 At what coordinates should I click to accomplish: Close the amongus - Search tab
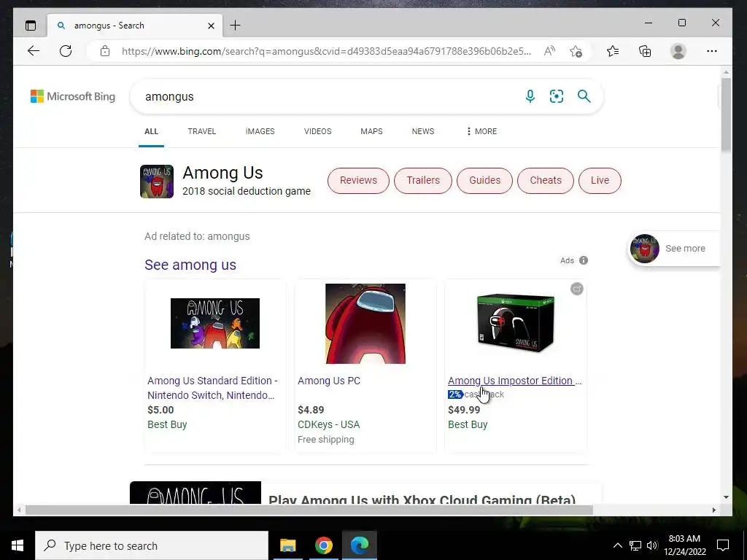(211, 26)
